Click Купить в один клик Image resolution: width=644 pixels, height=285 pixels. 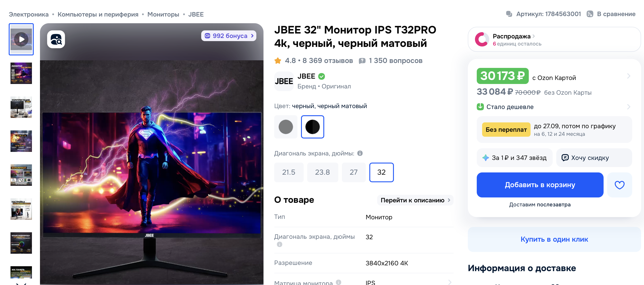554,239
